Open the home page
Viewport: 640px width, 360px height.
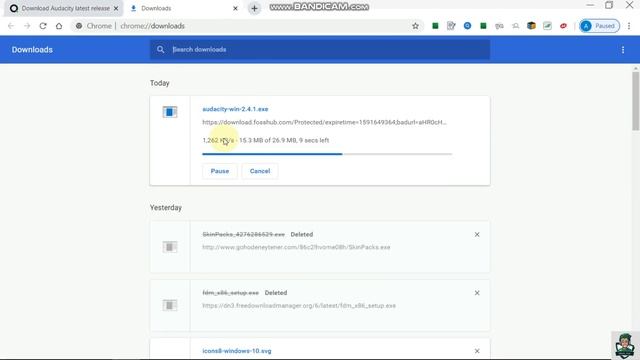[59, 26]
